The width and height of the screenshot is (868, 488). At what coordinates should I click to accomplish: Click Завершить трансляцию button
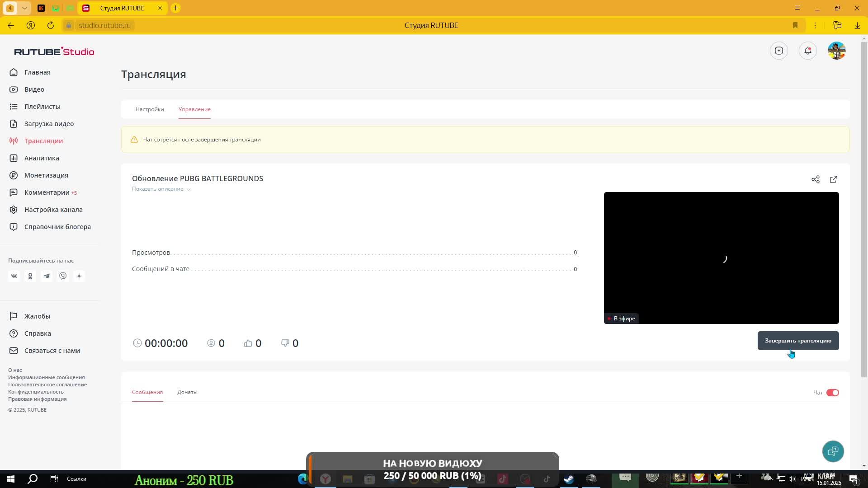(x=798, y=341)
